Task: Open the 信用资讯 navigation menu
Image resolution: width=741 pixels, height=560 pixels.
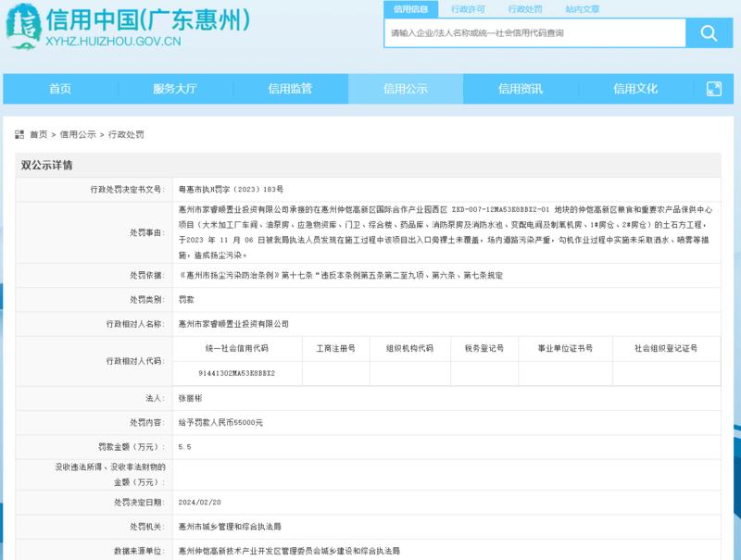Action: pos(521,89)
